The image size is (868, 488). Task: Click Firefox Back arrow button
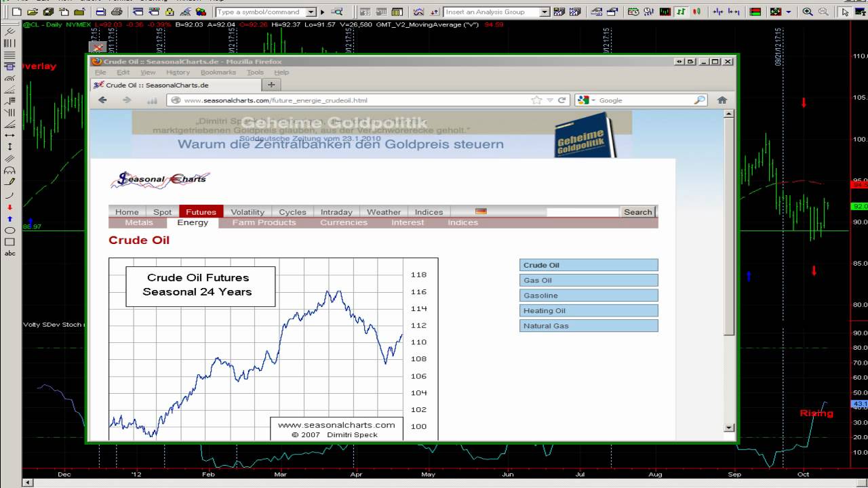102,100
